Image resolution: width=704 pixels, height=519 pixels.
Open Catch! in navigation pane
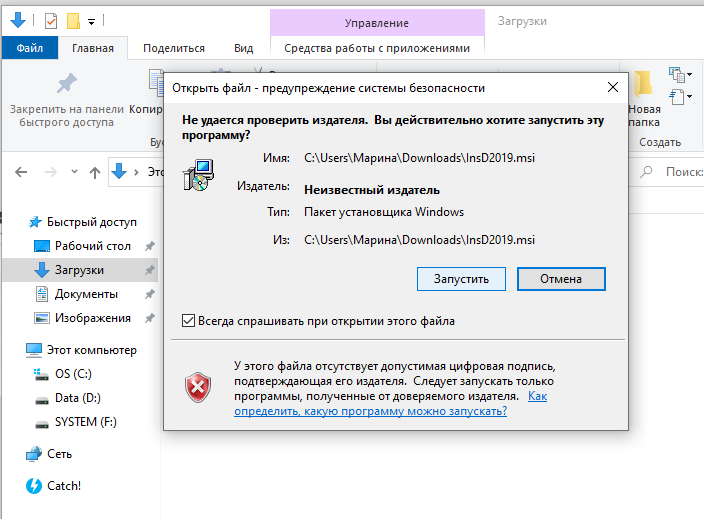[53, 486]
